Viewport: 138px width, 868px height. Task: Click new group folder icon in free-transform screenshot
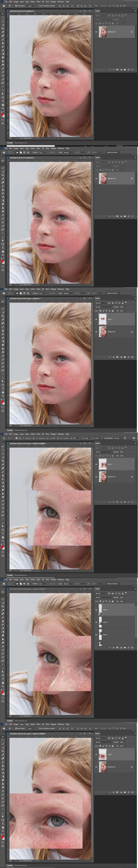tap(125, 502)
